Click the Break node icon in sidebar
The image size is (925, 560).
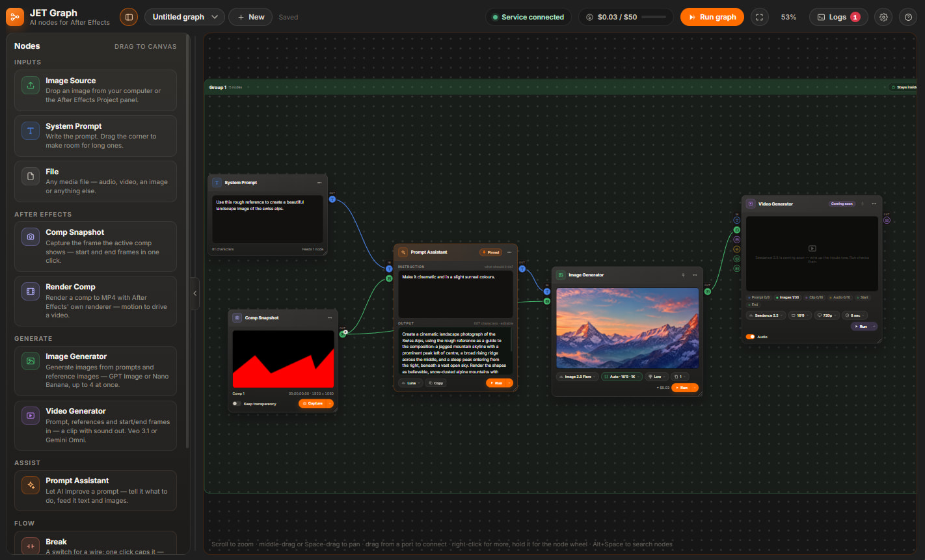pos(31,546)
